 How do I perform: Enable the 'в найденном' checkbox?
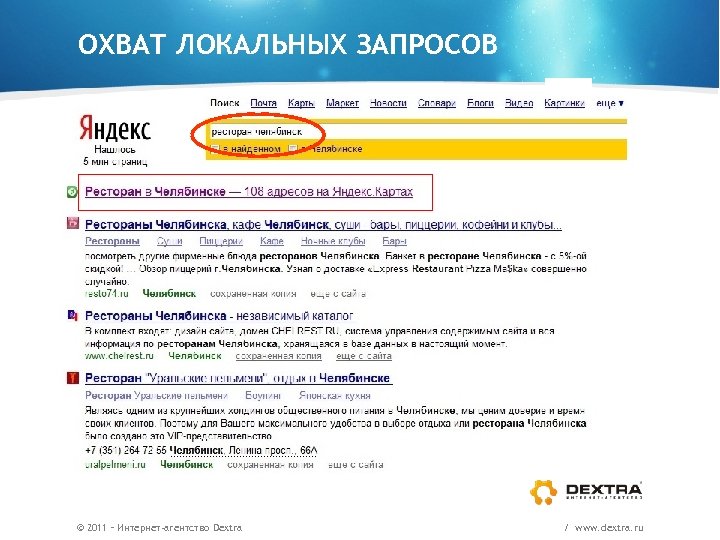click(x=214, y=148)
